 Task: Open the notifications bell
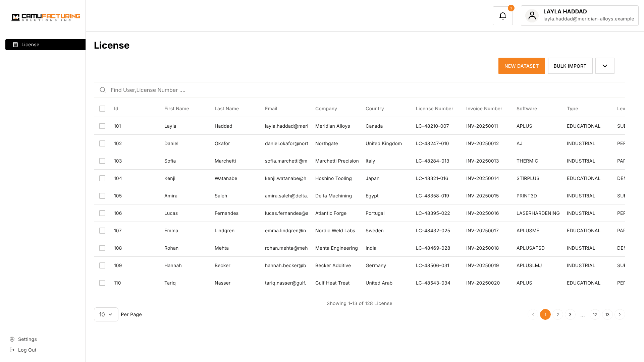[502, 16]
